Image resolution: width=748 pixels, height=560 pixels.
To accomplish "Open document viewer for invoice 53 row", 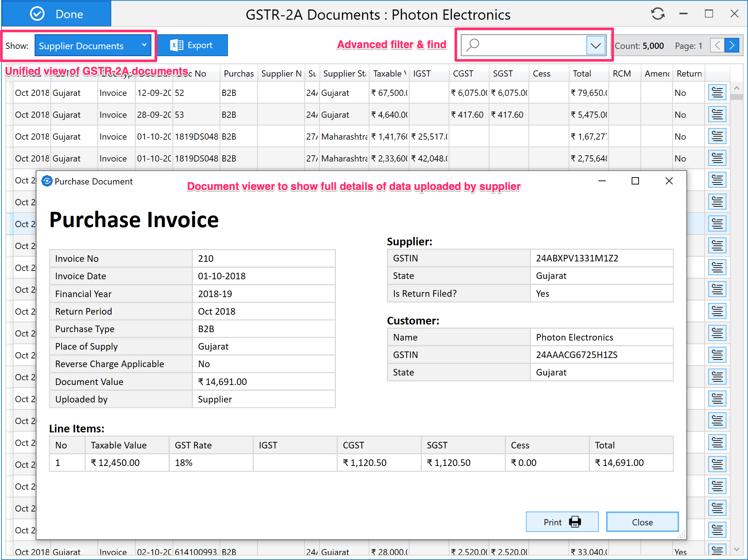I will tap(717, 114).
